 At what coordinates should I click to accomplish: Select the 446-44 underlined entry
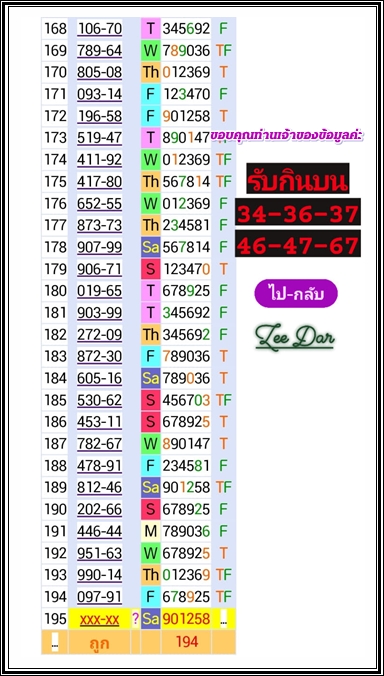(x=100, y=532)
